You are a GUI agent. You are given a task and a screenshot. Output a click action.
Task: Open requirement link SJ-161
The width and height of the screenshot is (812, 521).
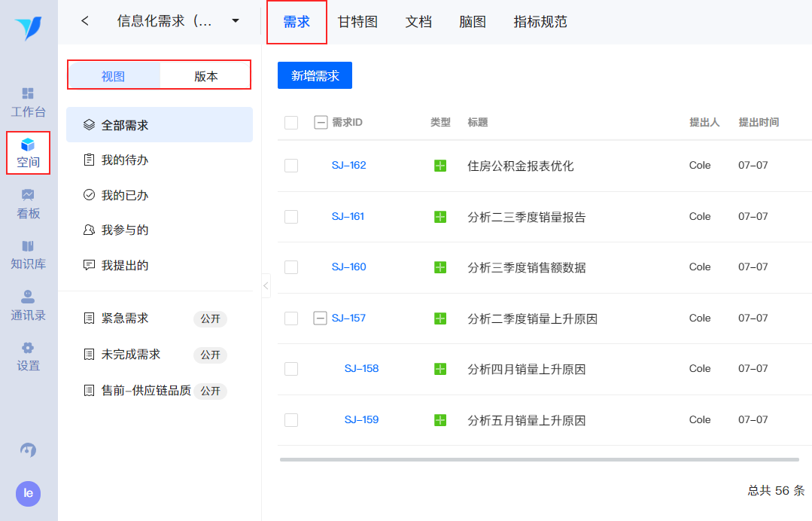click(x=348, y=216)
